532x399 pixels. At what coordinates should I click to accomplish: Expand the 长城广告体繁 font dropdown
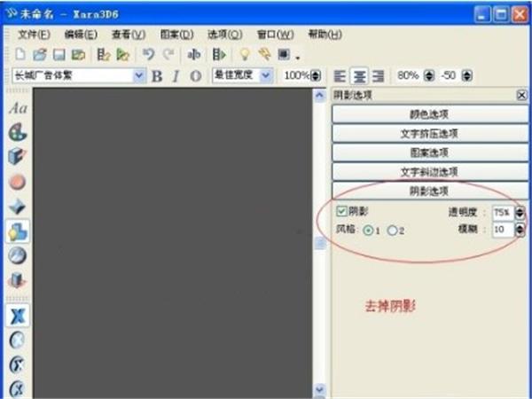click(139, 75)
